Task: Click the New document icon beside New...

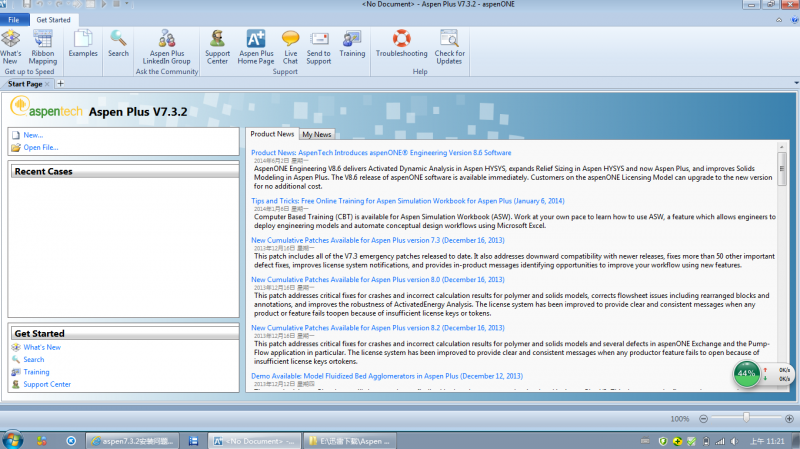Action: point(16,135)
